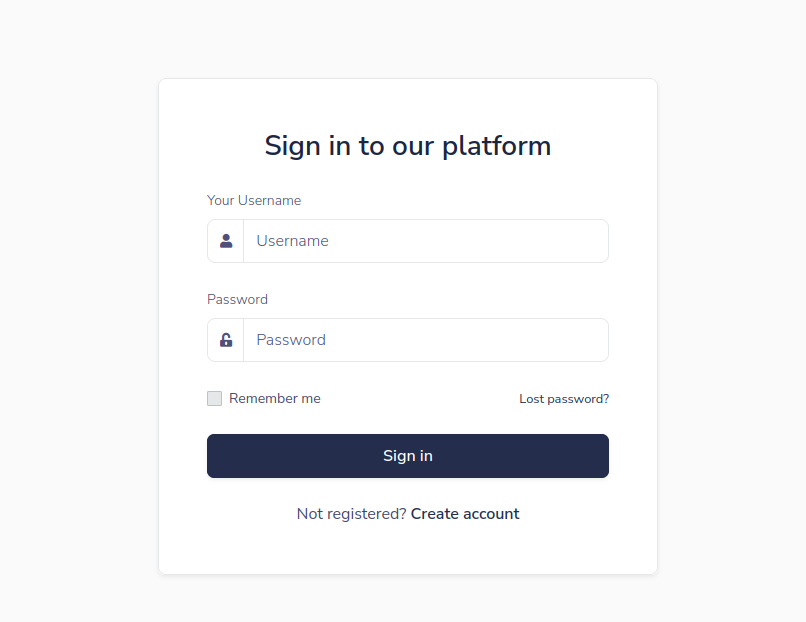Select the lock icon beside Password

[226, 340]
